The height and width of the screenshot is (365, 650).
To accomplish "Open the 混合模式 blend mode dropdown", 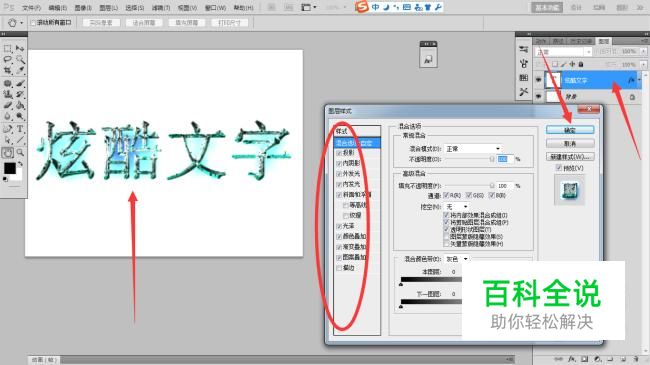I will (x=473, y=148).
